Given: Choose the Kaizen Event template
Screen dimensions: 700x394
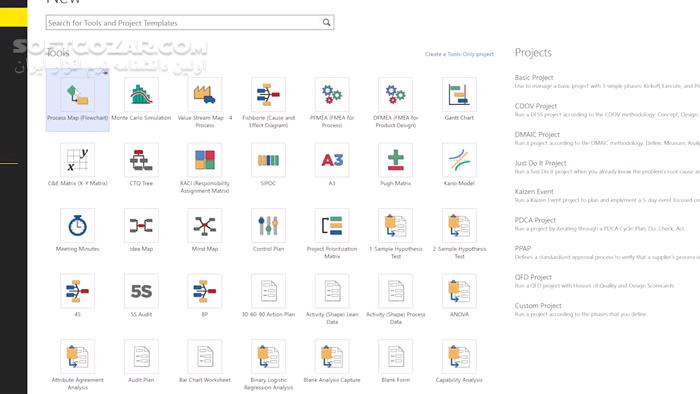Looking at the screenshot, I should 534,192.
